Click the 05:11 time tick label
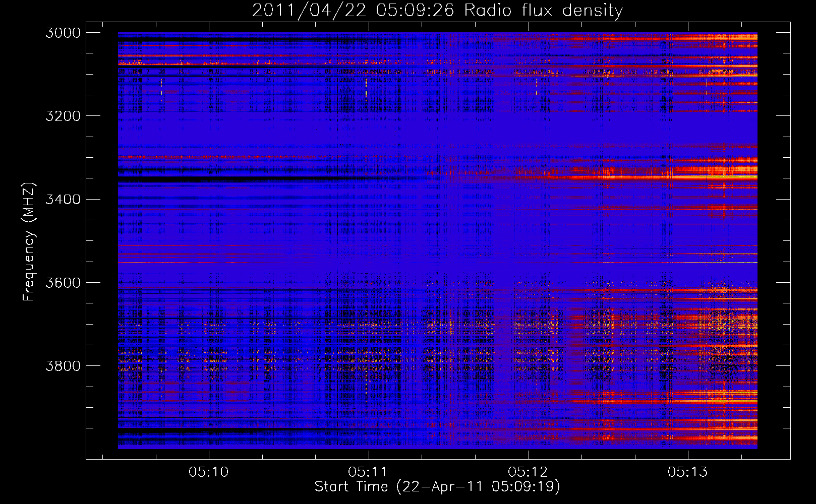 [368, 472]
